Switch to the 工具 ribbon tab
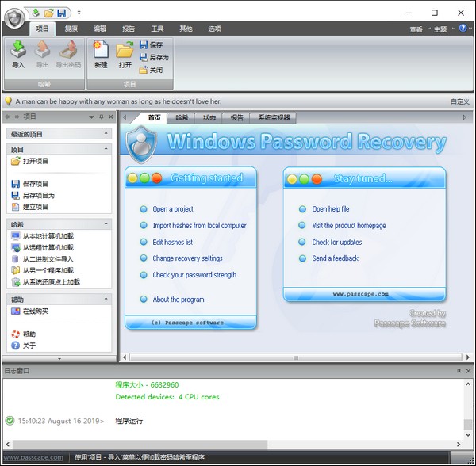The height and width of the screenshot is (466, 476). point(157,29)
